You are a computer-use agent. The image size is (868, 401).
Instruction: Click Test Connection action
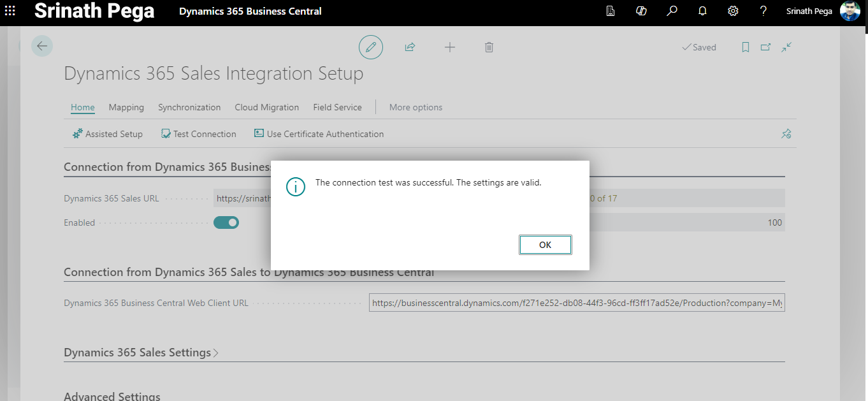199,134
